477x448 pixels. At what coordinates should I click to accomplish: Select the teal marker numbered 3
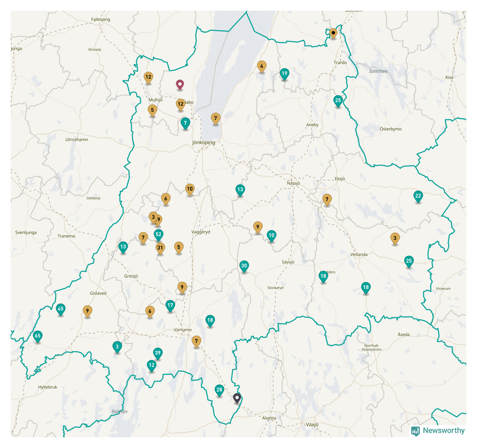point(117,347)
